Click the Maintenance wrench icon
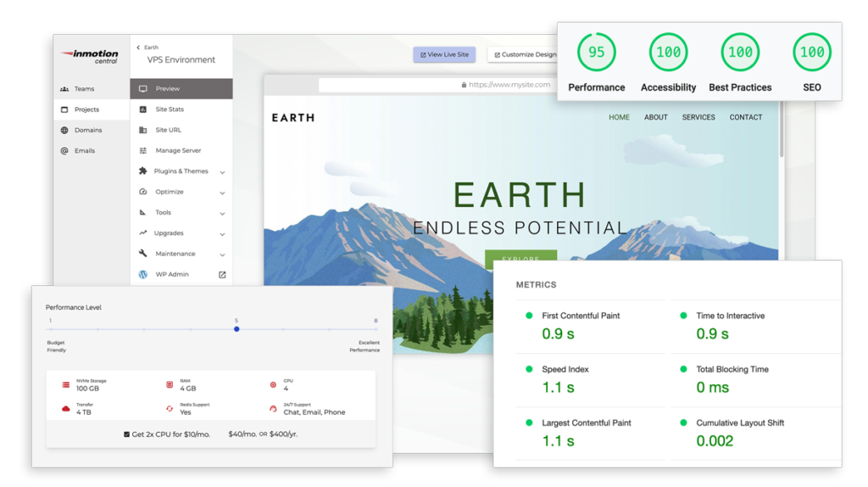Screen dimensions: 868x487 pyautogui.click(x=143, y=254)
